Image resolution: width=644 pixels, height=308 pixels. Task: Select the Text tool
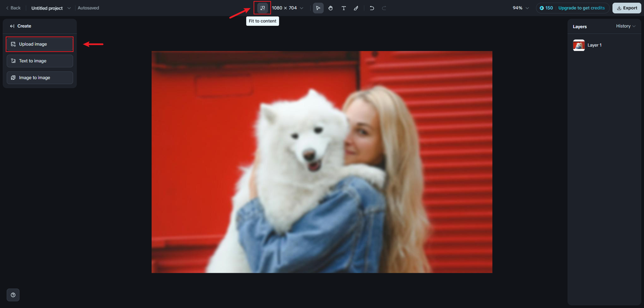click(344, 8)
